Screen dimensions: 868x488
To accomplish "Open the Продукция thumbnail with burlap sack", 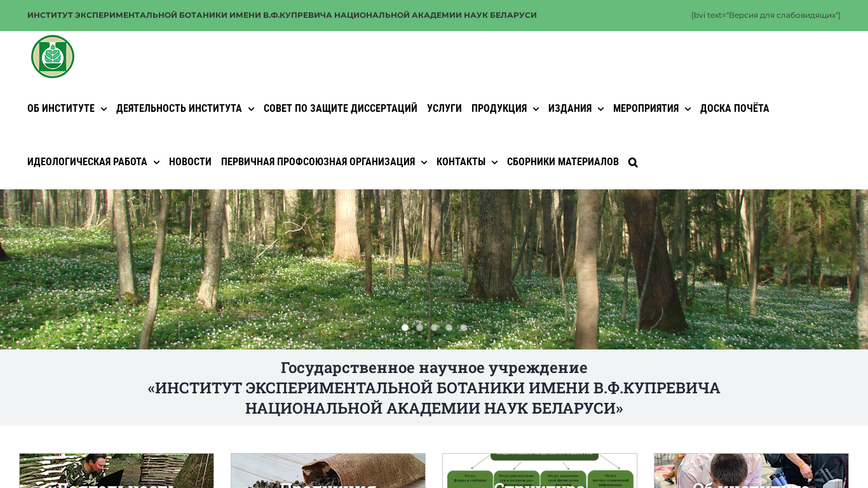I will [x=328, y=471].
